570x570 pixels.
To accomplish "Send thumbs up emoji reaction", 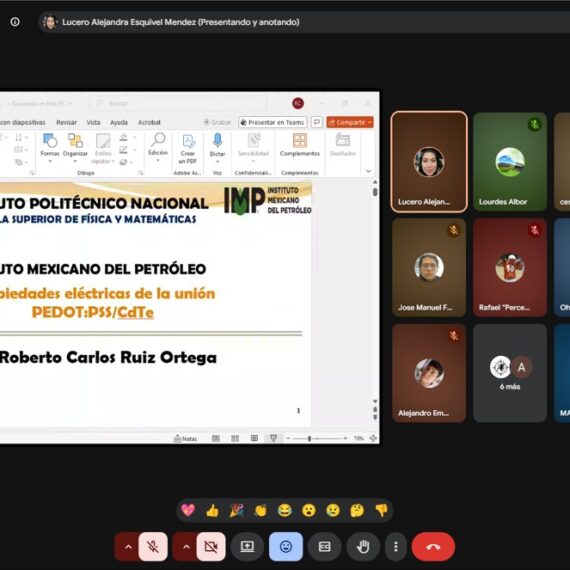I will tap(212, 510).
